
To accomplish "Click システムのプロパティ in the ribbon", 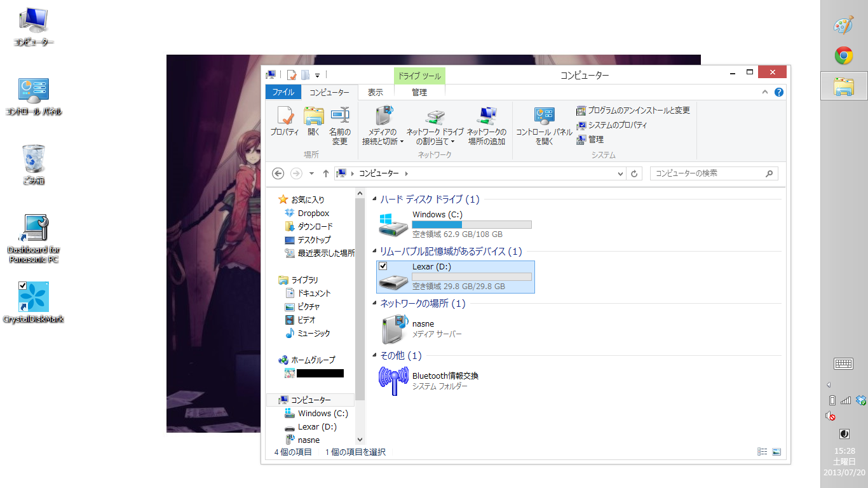I will pos(612,125).
